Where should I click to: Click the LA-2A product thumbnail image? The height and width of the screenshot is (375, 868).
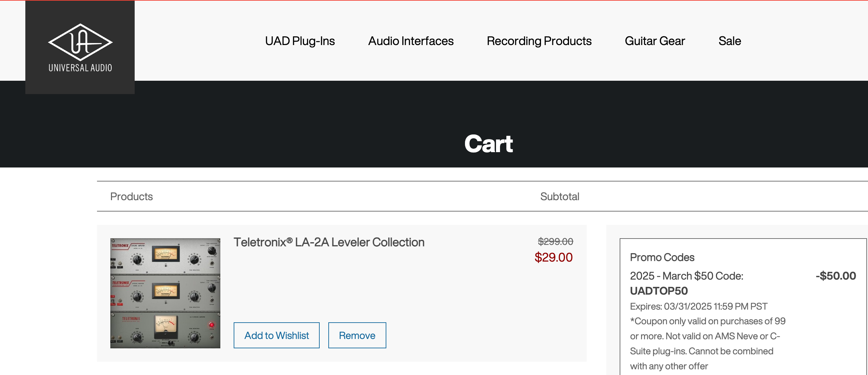click(x=165, y=292)
